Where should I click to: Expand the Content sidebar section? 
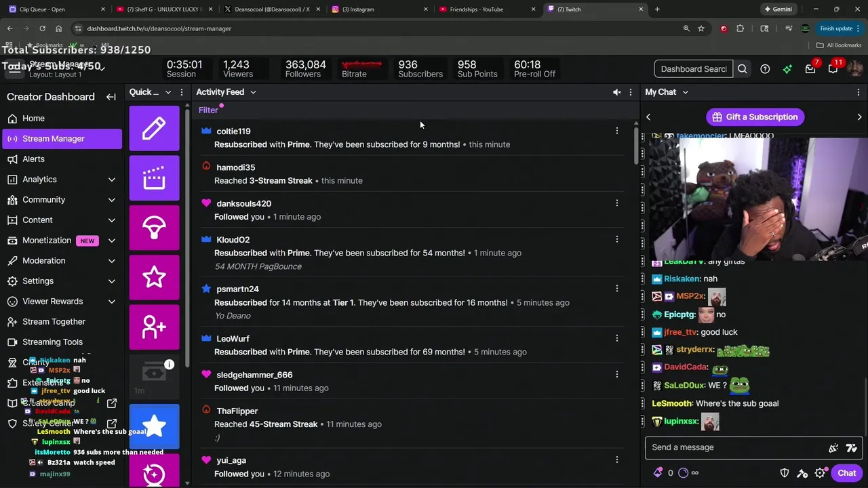pyautogui.click(x=112, y=220)
